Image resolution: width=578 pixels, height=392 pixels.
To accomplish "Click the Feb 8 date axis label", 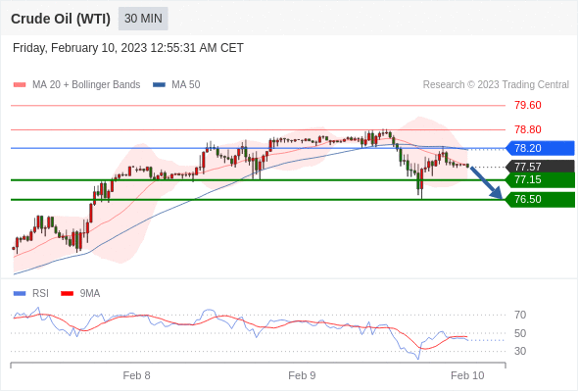I will [136, 375].
